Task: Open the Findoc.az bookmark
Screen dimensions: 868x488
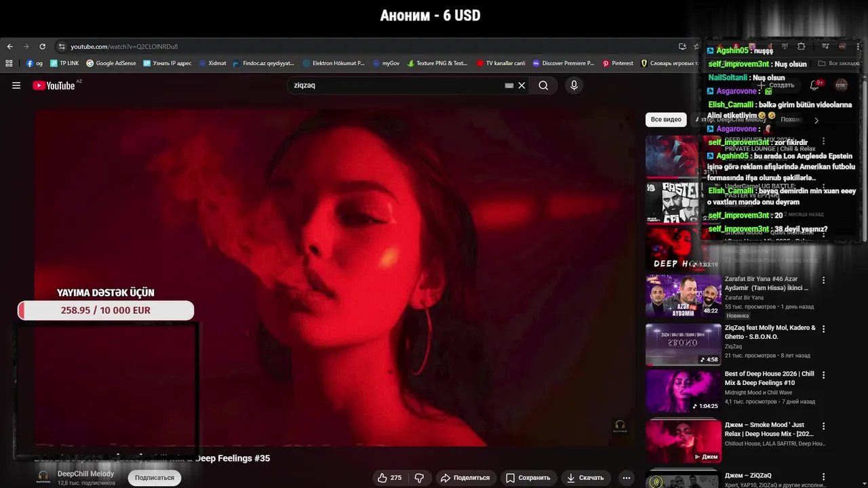Action: [263, 63]
